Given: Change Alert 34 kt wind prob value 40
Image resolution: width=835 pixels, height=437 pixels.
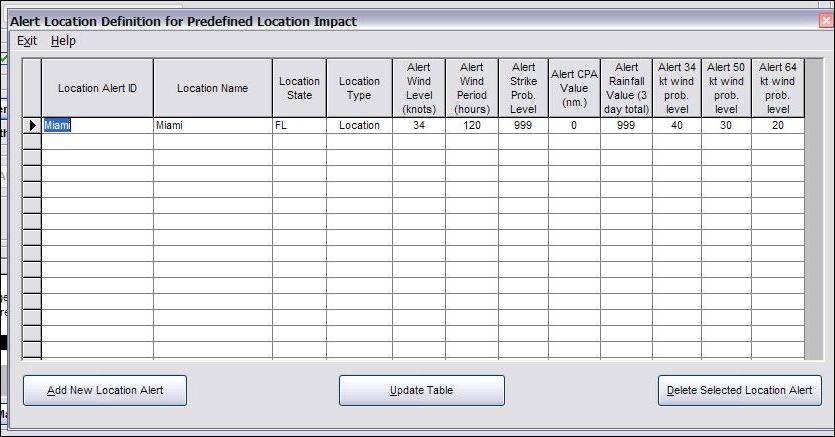Looking at the screenshot, I should click(677, 126).
